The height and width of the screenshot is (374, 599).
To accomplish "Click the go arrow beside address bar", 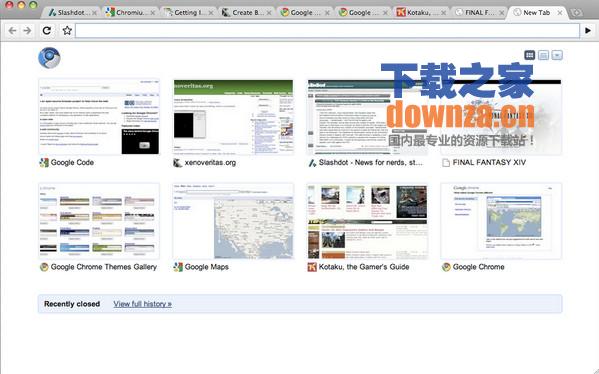I will click(x=588, y=31).
